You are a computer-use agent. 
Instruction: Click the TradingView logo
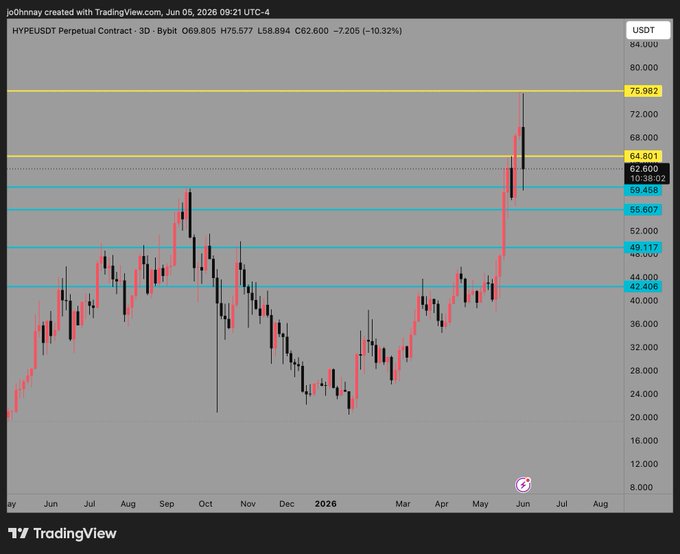coord(62,533)
